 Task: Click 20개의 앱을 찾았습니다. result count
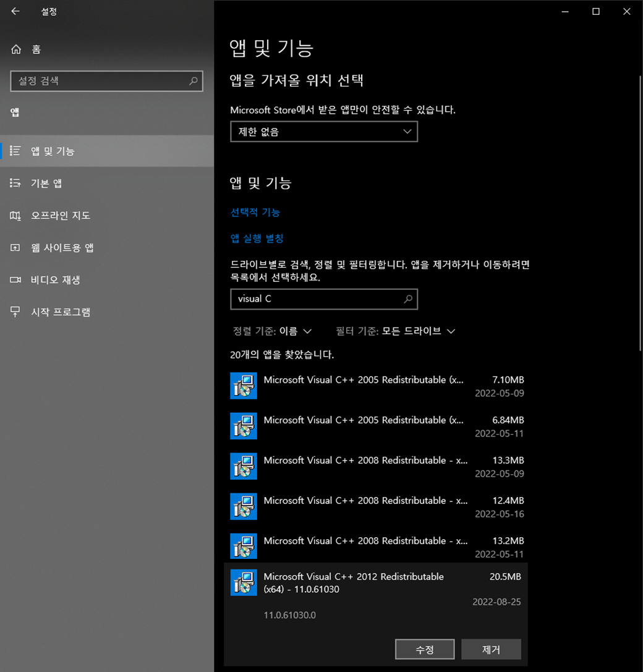tap(282, 354)
